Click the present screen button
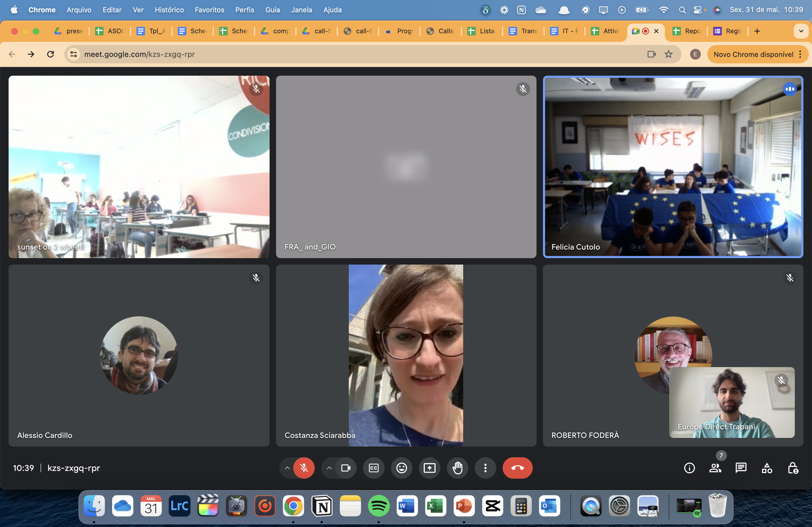This screenshot has width=812, height=527. tap(430, 468)
